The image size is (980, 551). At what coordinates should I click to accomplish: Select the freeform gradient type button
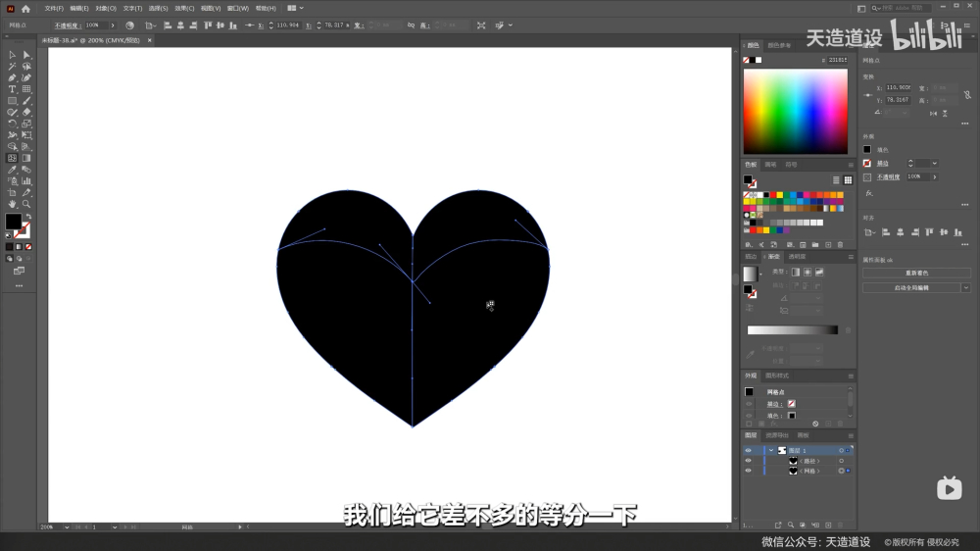(819, 272)
